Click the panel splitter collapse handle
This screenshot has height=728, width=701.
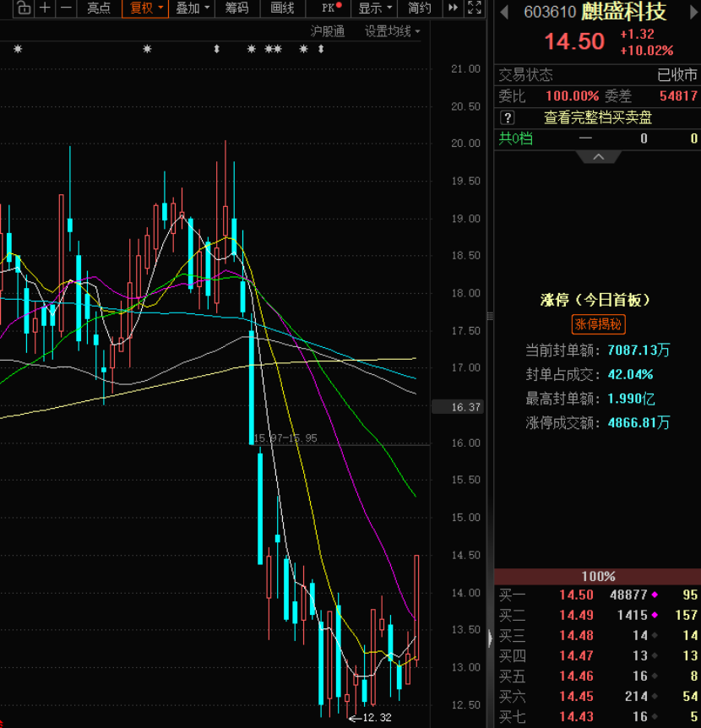coord(490,638)
